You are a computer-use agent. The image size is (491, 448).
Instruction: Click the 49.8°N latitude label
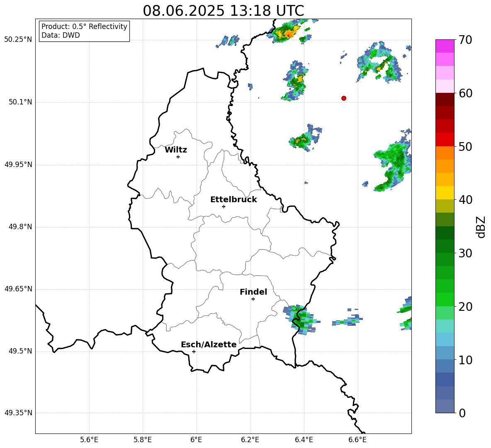pyautogui.click(x=20, y=227)
